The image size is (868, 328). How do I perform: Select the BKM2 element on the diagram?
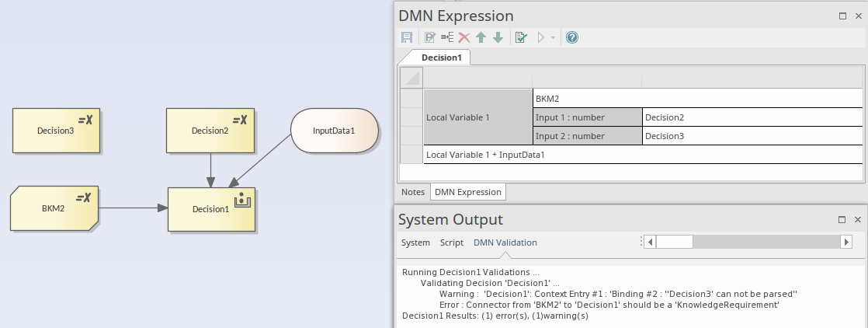click(54, 209)
